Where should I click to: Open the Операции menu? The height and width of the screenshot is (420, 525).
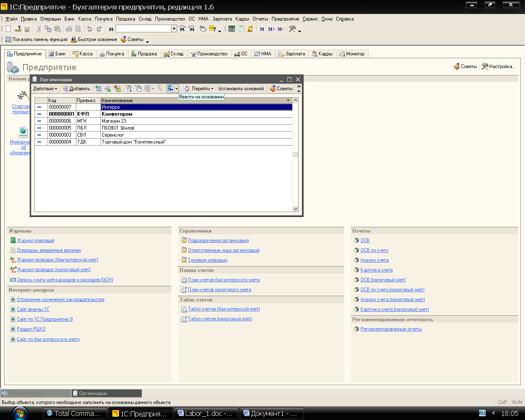click(x=50, y=19)
